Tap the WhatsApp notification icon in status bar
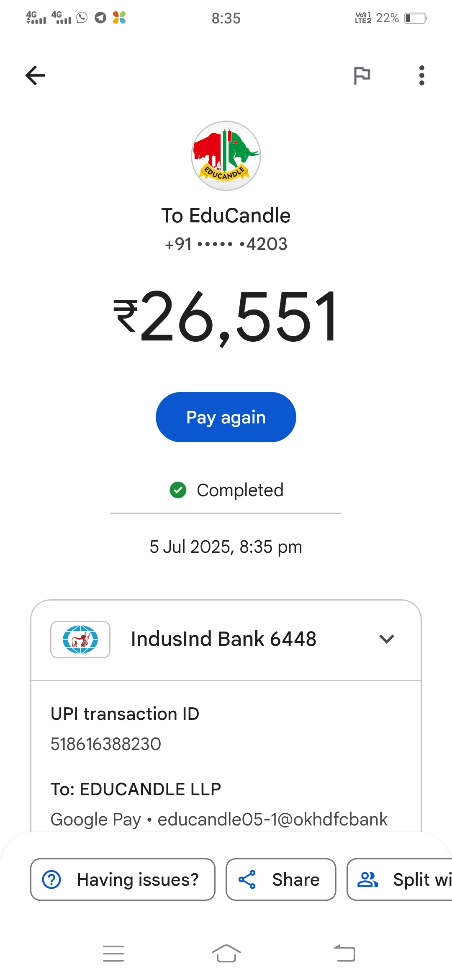Image resolution: width=452 pixels, height=980 pixels. pyautogui.click(x=82, y=18)
